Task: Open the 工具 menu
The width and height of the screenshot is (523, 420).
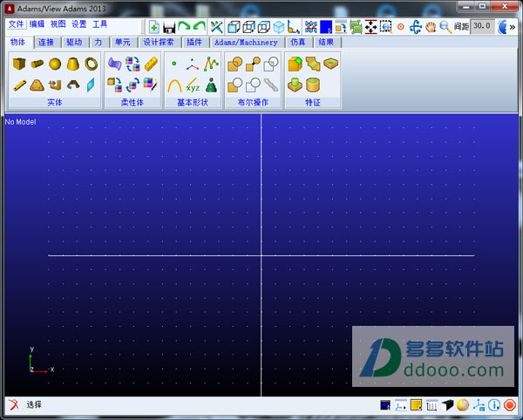Action: [99, 24]
